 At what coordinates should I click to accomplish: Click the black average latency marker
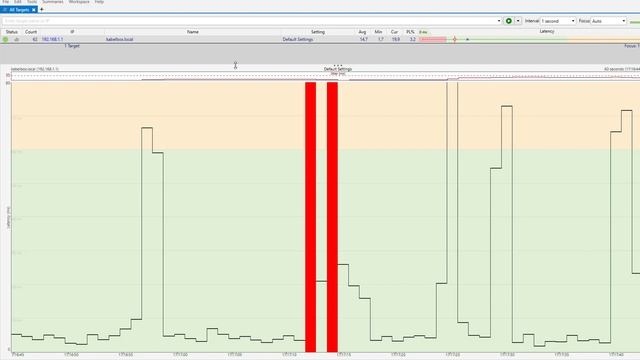point(467,40)
